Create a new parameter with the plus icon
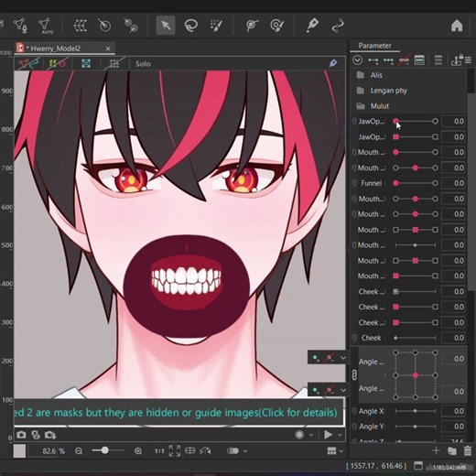 (x=436, y=450)
